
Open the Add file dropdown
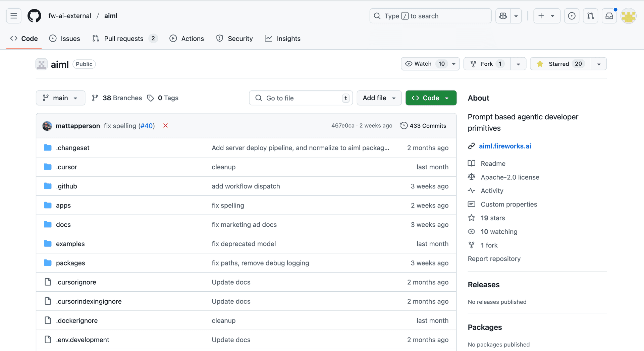point(379,98)
